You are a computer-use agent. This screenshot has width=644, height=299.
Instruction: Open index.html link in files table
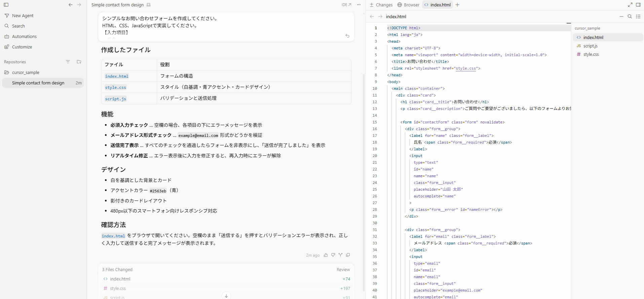117,76
